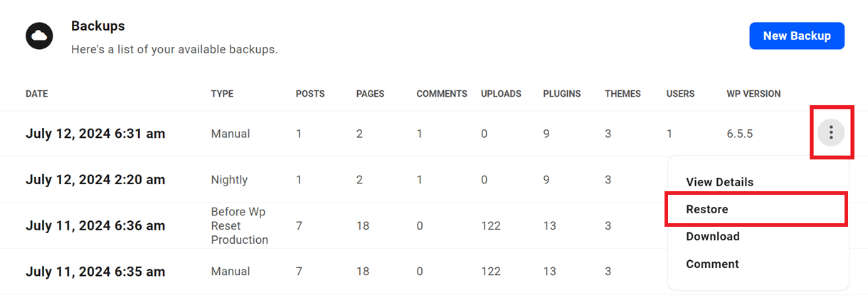The image size is (868, 300).
Task: Click the WP VERSION column header
Action: click(x=753, y=94)
